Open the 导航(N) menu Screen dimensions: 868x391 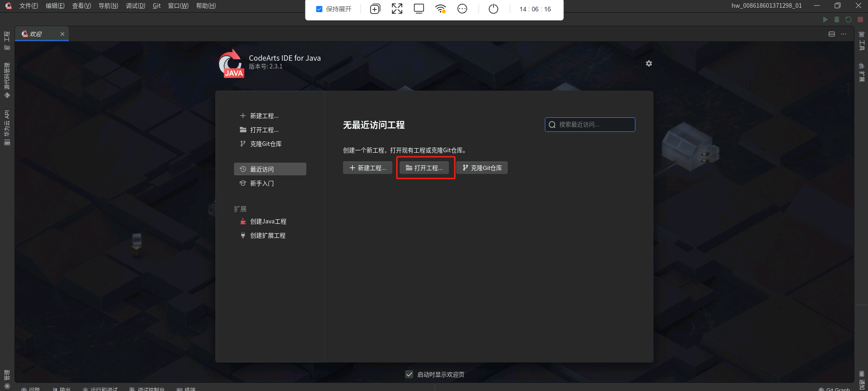click(108, 6)
